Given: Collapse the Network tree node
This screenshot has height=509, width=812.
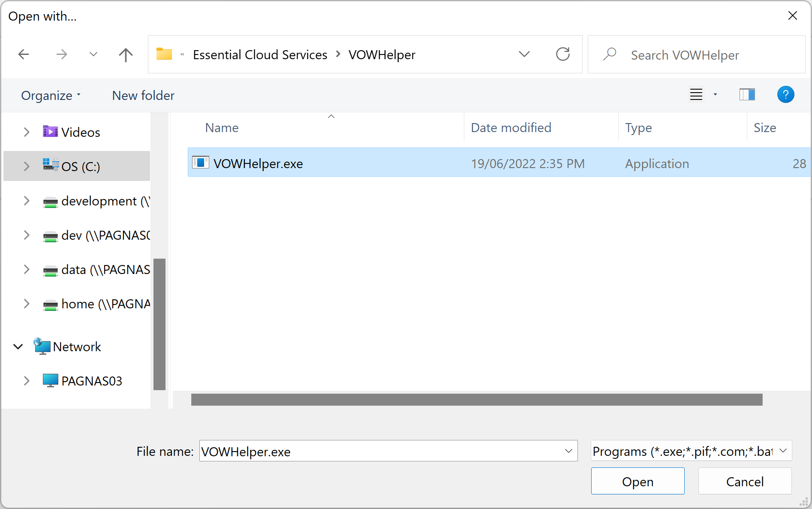Looking at the screenshot, I should [x=18, y=346].
